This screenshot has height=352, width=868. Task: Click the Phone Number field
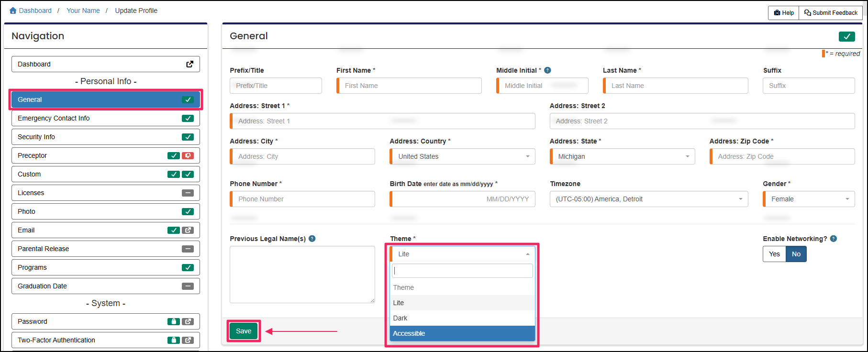tap(302, 199)
